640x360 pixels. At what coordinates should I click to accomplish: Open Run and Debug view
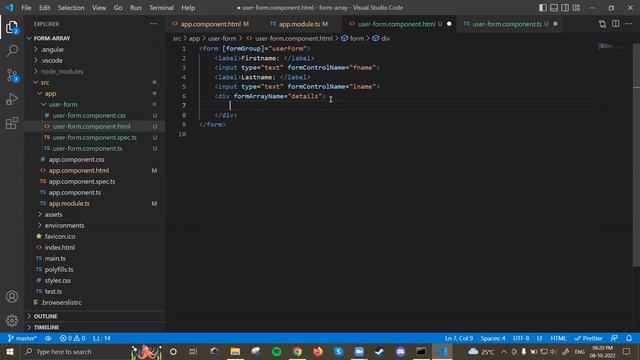tap(12, 99)
